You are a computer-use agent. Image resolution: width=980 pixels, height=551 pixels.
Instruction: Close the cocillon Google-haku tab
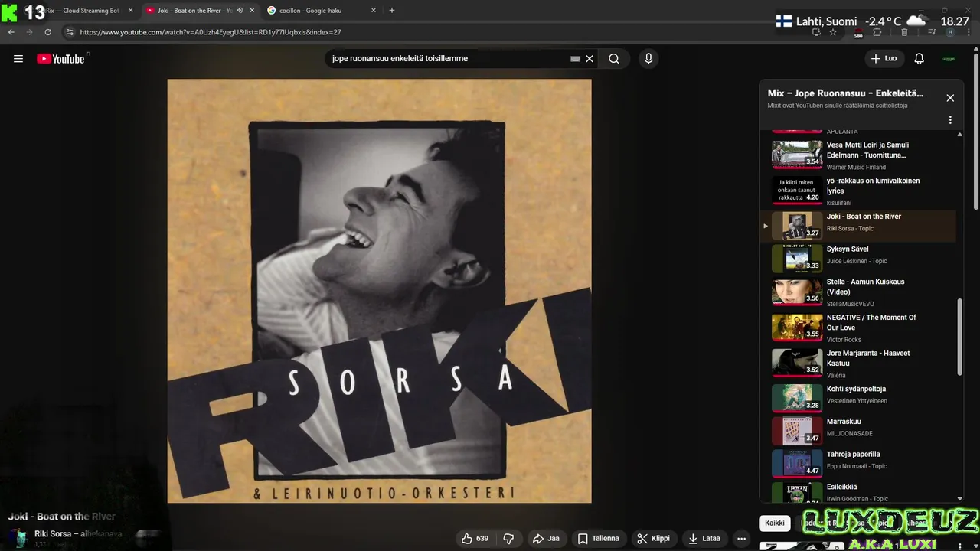point(374,11)
